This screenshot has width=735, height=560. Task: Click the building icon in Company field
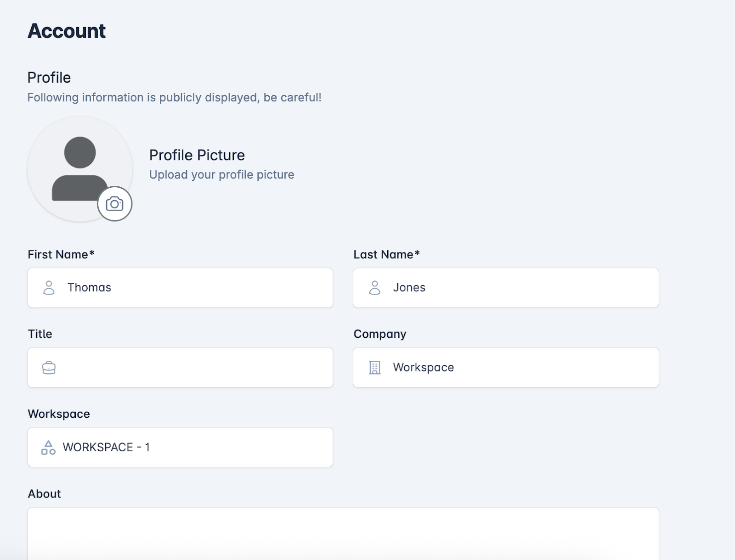(x=375, y=368)
